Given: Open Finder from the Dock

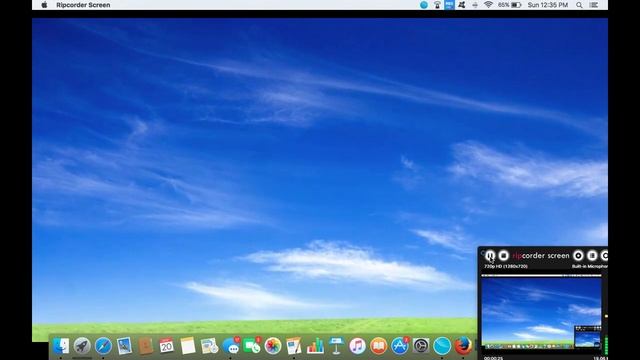Looking at the screenshot, I should pos(61,346).
